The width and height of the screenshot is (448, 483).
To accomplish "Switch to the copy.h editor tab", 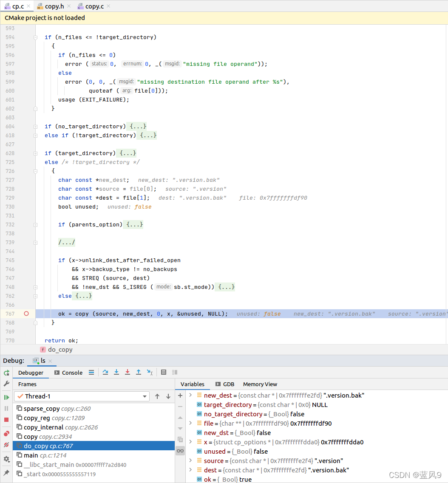I will [54, 6].
